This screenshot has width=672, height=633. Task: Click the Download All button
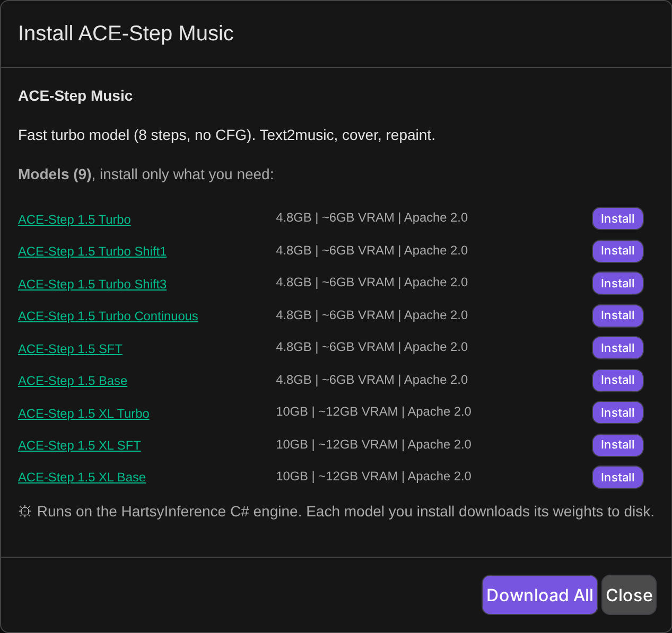540,595
